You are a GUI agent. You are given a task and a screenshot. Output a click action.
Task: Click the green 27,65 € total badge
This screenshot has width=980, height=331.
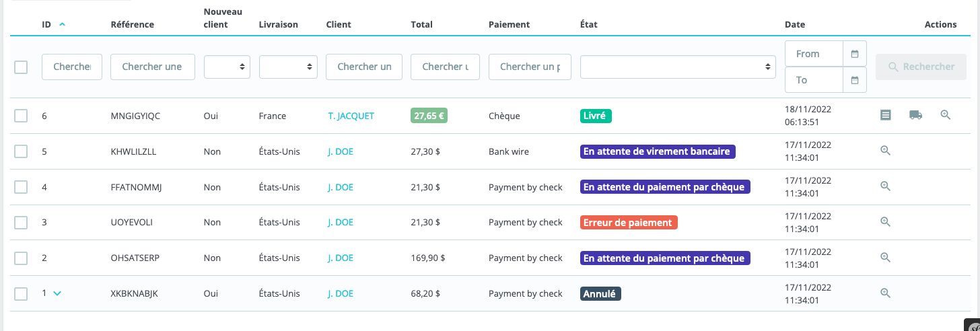click(429, 116)
